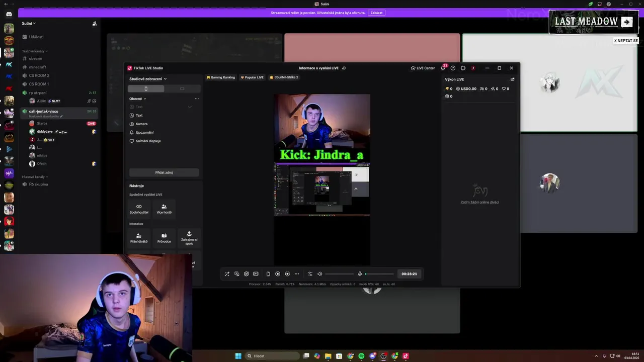
Task: Open TikTok LIVE Studio settings gear
Action: coord(463,68)
